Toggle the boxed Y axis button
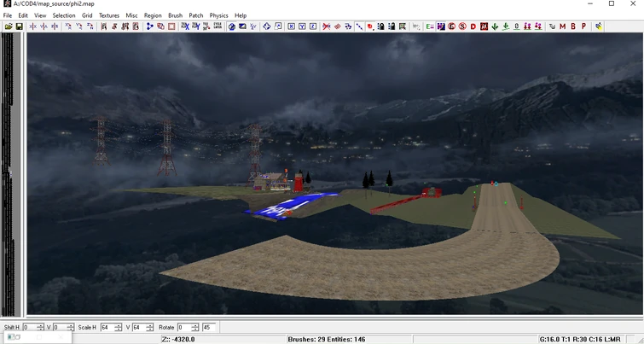The width and height of the screenshot is (644, 344). tap(302, 26)
